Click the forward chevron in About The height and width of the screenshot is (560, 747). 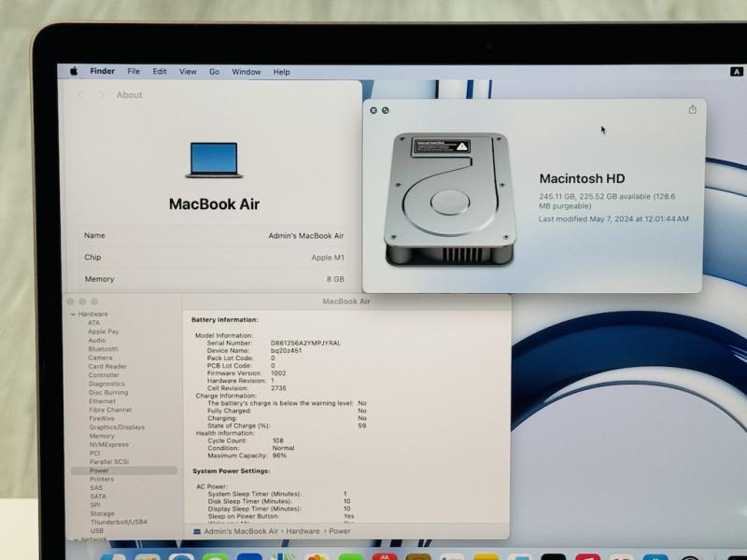(x=101, y=95)
